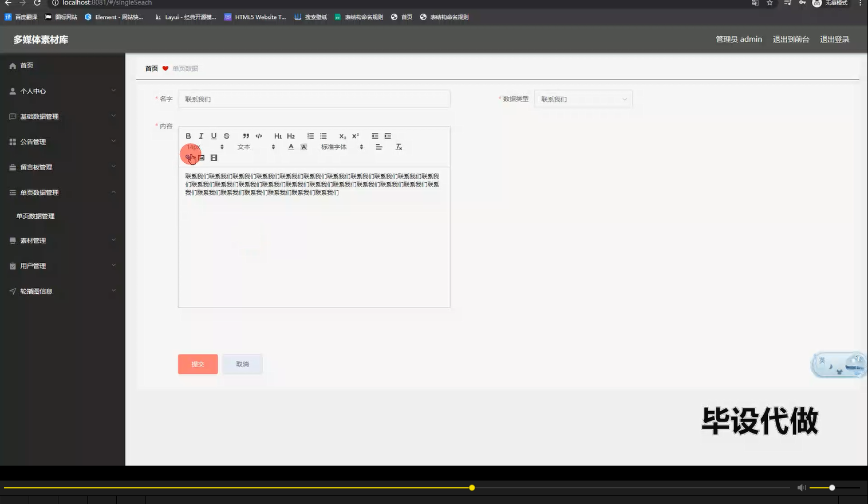Open the 数据类型 dropdown

click(583, 99)
